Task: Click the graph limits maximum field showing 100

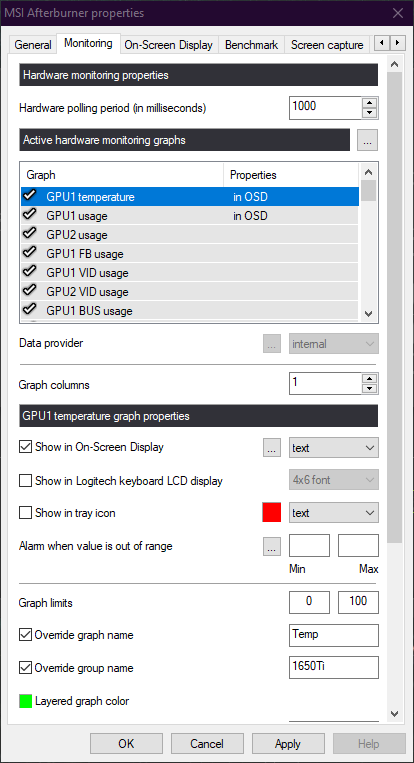Action: 359,602
